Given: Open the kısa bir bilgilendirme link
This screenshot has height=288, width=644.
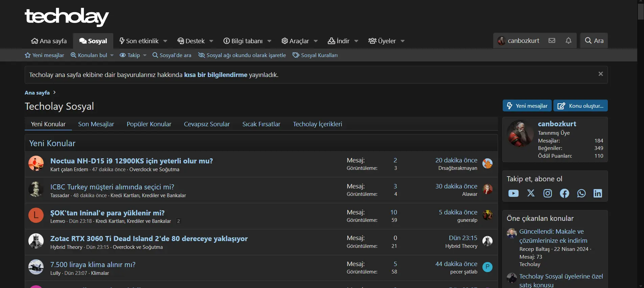Looking at the screenshot, I should coord(216,75).
